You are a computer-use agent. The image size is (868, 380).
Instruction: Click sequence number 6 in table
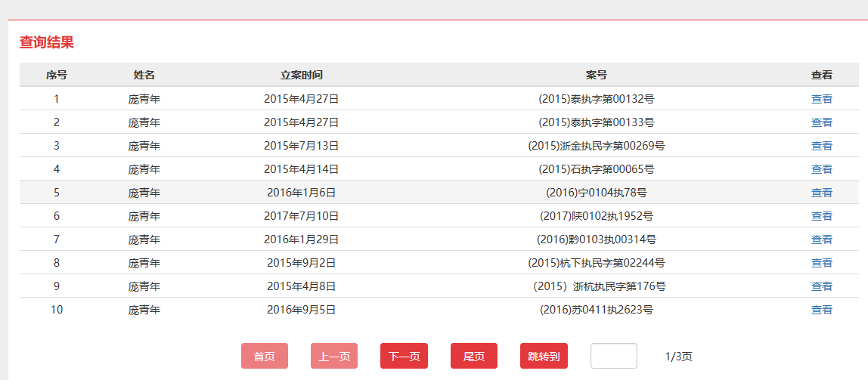pyautogui.click(x=57, y=216)
